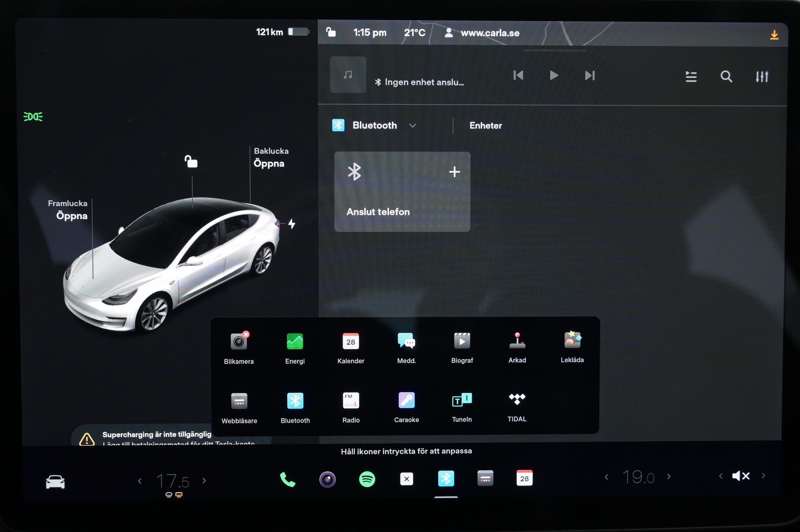Toggle the car lock icon above roof
The image size is (800, 532).
191,162
